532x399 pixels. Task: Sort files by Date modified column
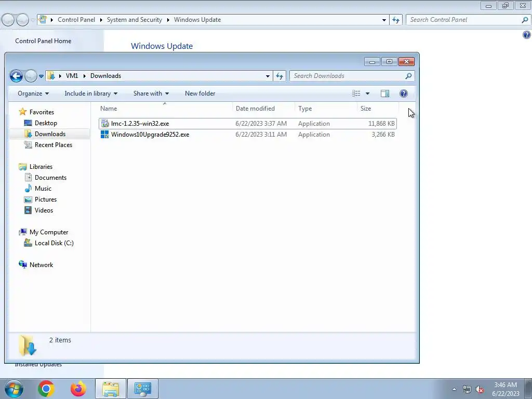[263, 109]
